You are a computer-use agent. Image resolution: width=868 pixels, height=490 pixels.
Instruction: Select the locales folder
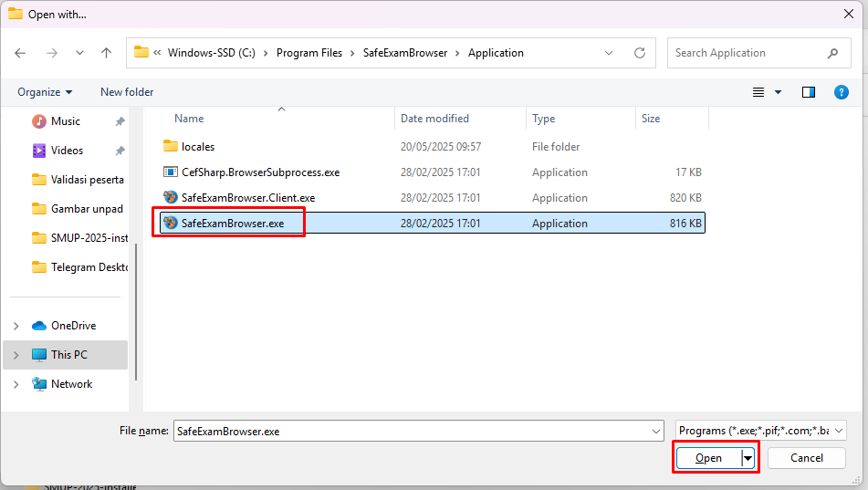tap(432, 147)
